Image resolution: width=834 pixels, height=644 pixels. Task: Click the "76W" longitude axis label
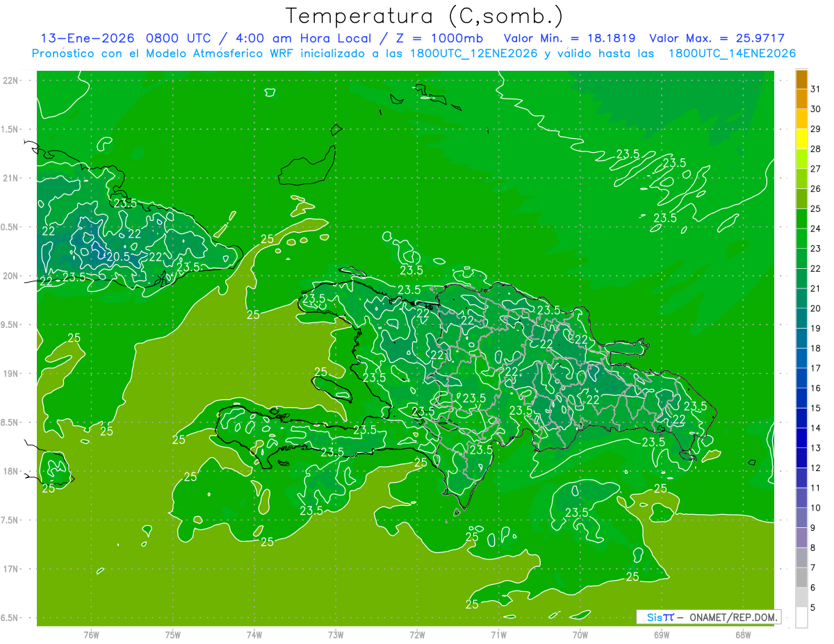coord(91,634)
